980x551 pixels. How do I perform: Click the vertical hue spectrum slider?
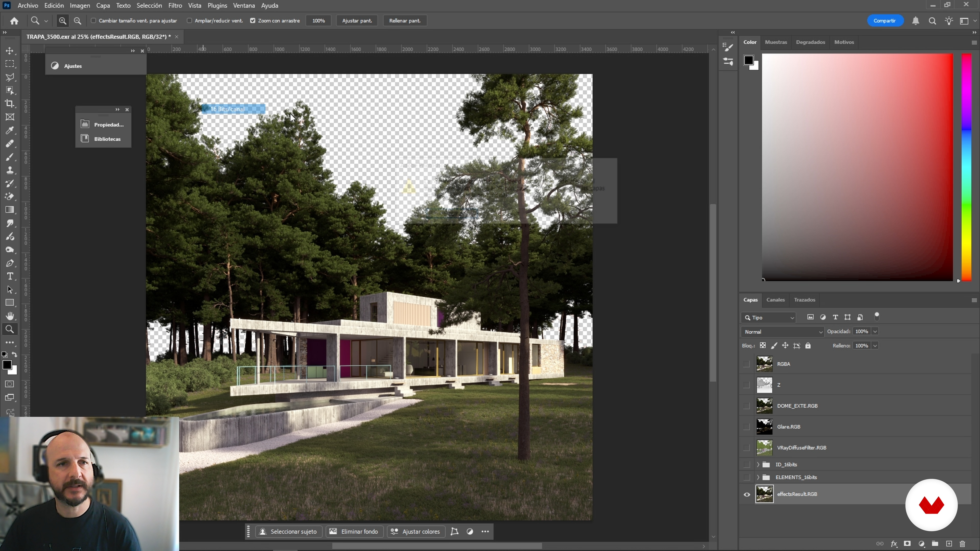[966, 167]
